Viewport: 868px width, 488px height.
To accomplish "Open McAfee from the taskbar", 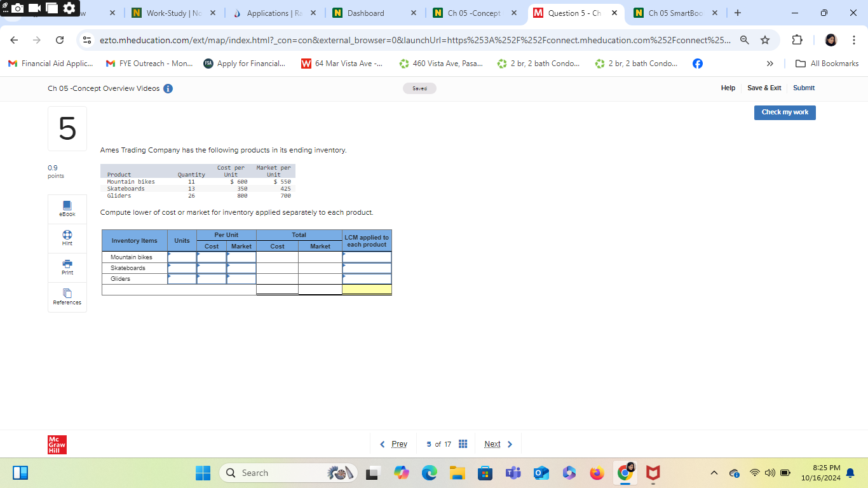I will pyautogui.click(x=653, y=473).
